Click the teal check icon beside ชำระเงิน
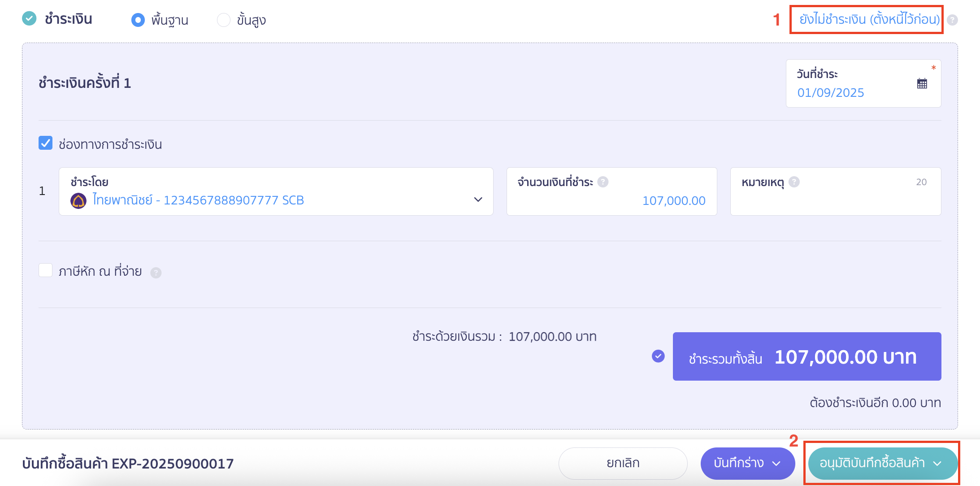This screenshot has width=980, height=486. pyautogui.click(x=29, y=19)
